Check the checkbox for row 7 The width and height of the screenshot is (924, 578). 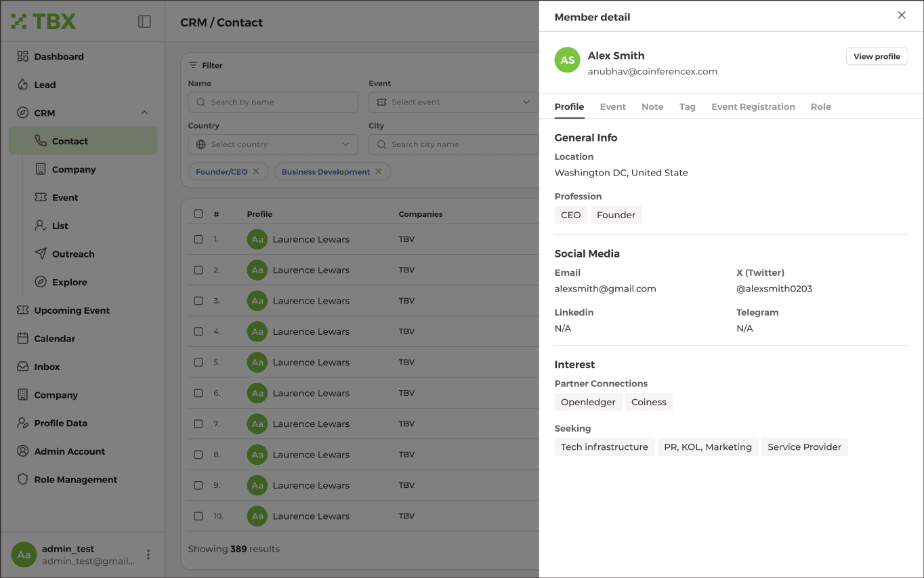[198, 424]
